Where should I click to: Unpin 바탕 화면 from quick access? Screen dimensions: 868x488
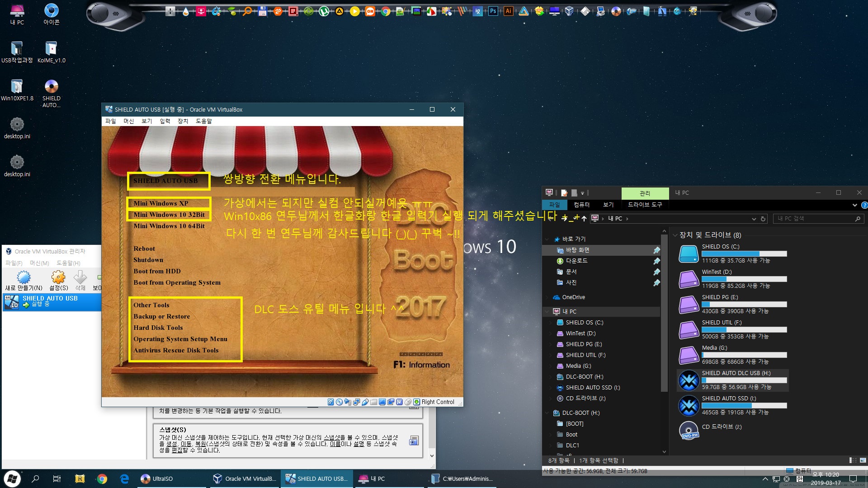(x=656, y=250)
